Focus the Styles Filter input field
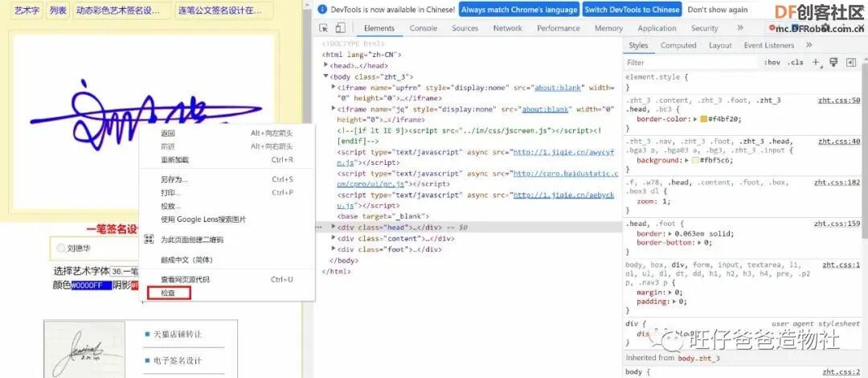 (x=692, y=63)
